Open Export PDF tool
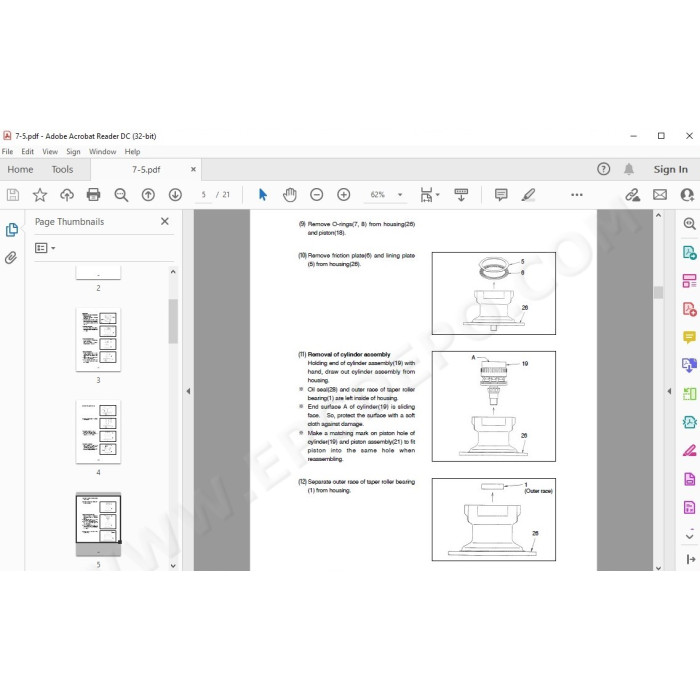Image resolution: width=700 pixels, height=700 pixels. [689, 253]
